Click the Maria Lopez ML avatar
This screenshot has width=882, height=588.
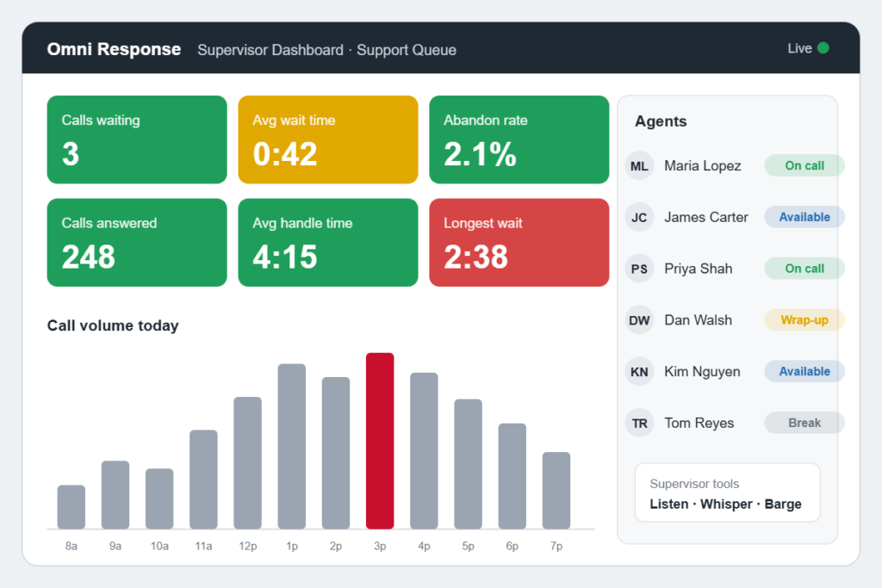(x=639, y=166)
